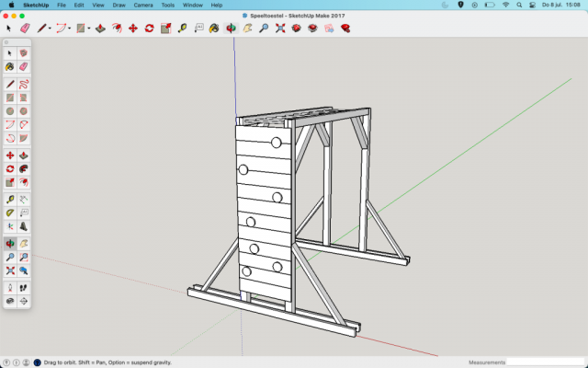The image size is (588, 368).
Task: Select the Pan hand tool in top toolbar
Action: [247, 29]
